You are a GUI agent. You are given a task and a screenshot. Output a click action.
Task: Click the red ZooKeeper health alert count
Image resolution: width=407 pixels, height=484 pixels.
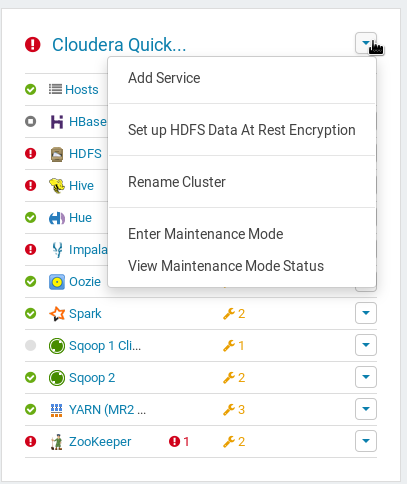[179, 442]
